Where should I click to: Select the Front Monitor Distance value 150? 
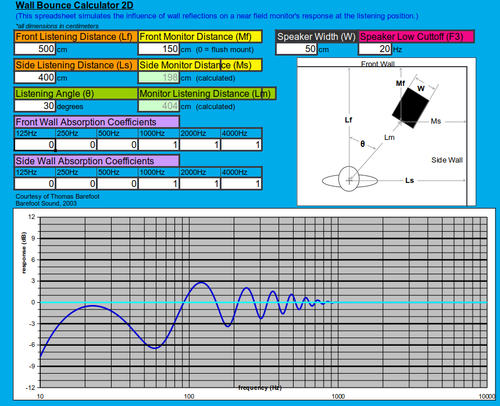coord(159,49)
